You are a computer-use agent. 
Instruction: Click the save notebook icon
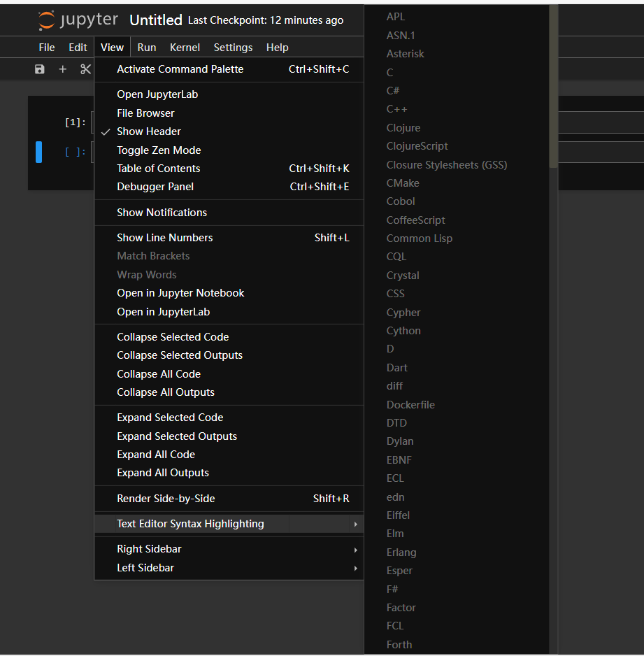tap(40, 69)
